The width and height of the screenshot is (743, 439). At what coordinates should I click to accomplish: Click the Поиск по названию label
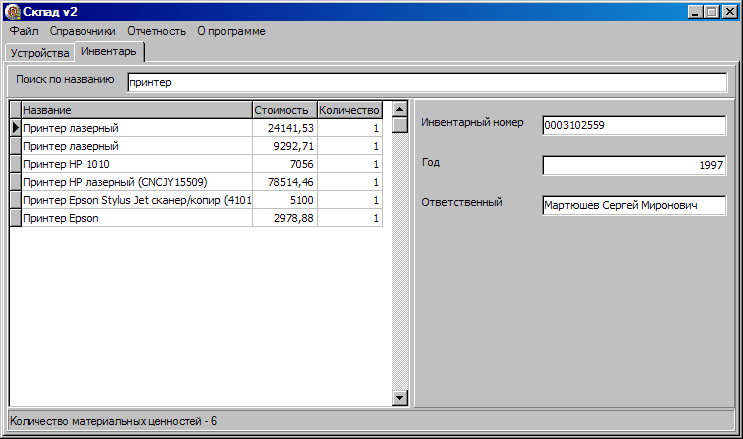(x=65, y=80)
